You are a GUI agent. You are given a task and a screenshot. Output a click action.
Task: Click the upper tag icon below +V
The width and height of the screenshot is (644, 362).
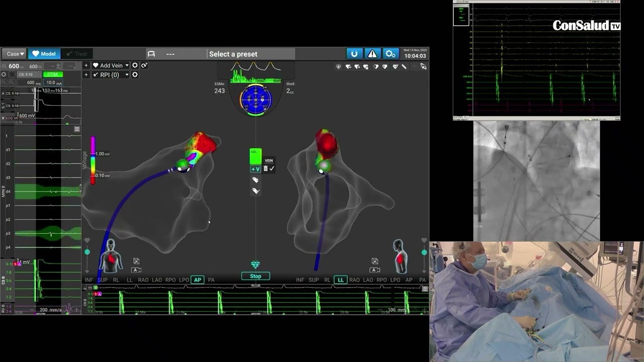point(255,180)
